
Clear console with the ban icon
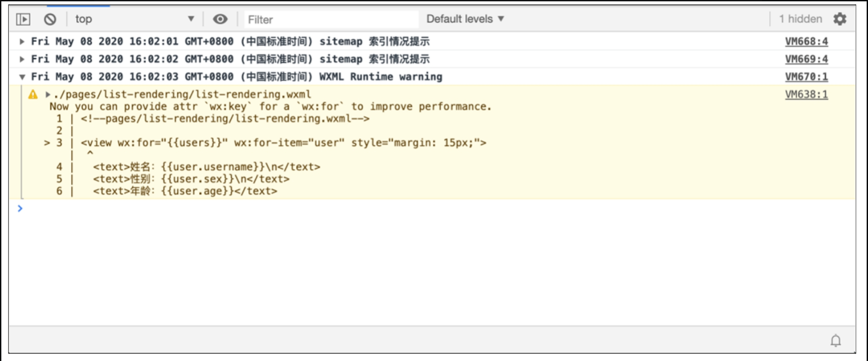click(50, 19)
